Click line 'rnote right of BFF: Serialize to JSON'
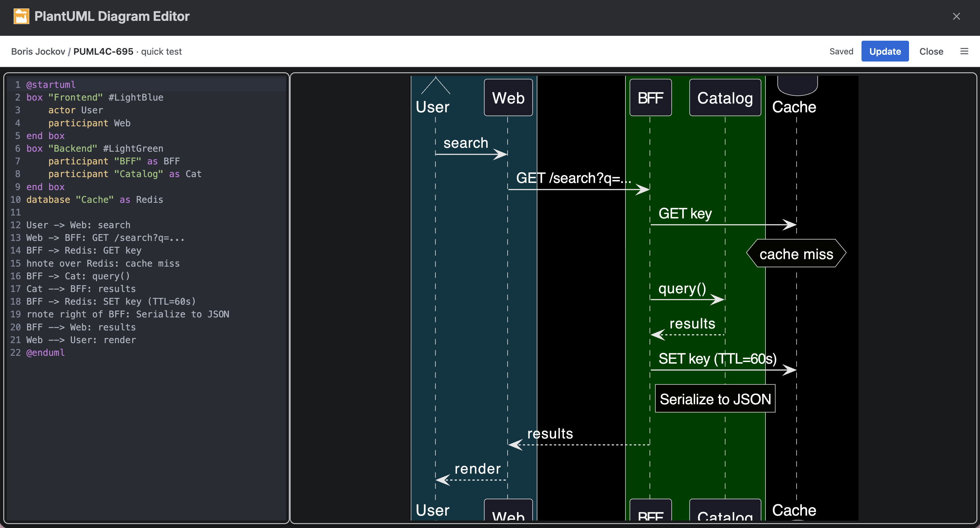Screen dimensions: 980x528 [x=128, y=314]
